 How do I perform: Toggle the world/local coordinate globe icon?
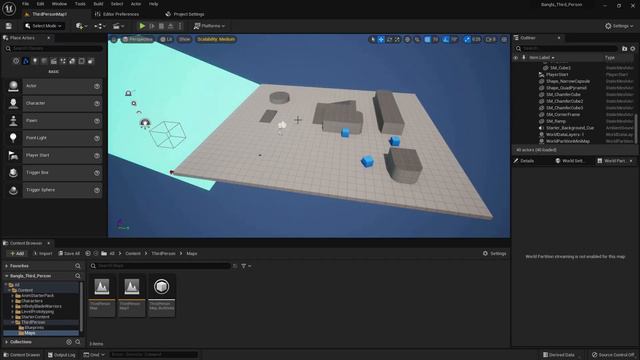coord(407,40)
